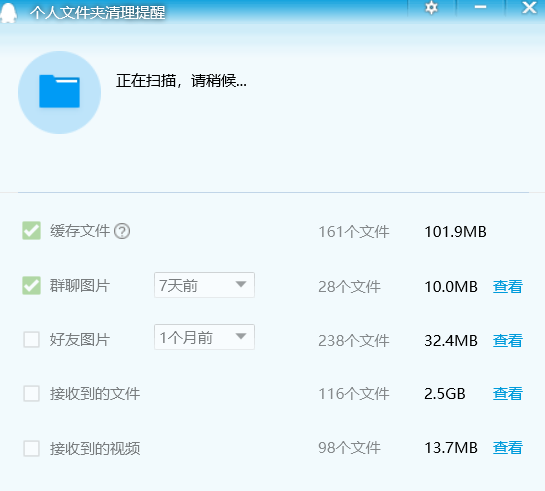Open the 7天前 time range dropdown
The image size is (545, 491).
click(204, 285)
